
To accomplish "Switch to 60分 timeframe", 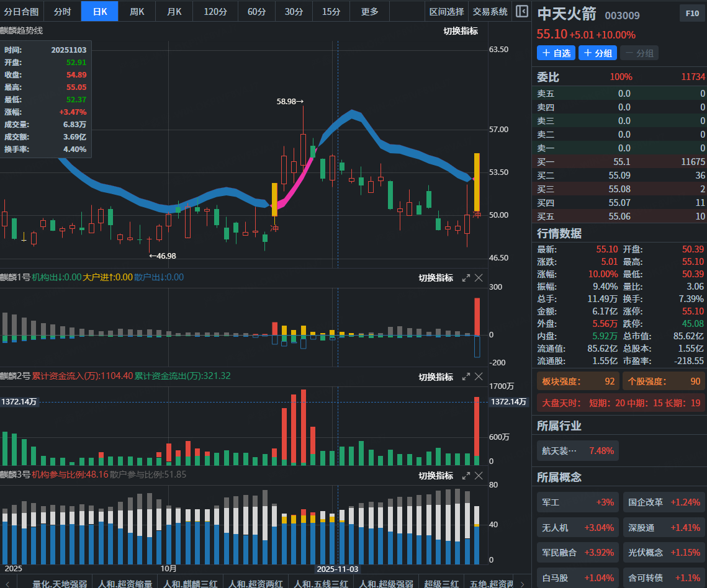I will (256, 11).
